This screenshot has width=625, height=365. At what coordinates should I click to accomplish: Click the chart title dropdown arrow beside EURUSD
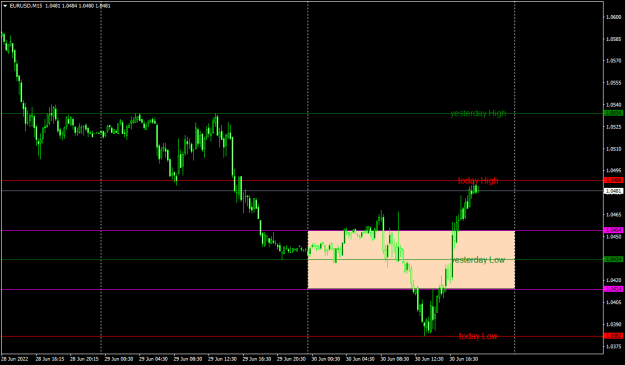pyautogui.click(x=5, y=6)
